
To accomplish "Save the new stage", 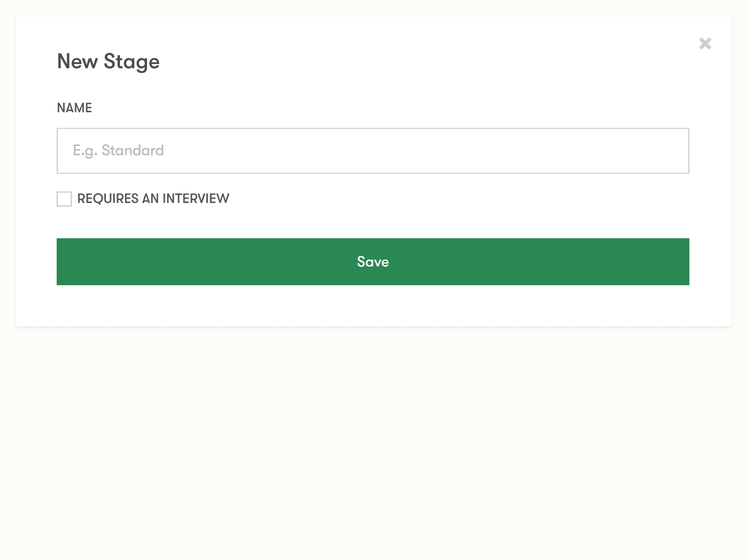I will tap(373, 262).
